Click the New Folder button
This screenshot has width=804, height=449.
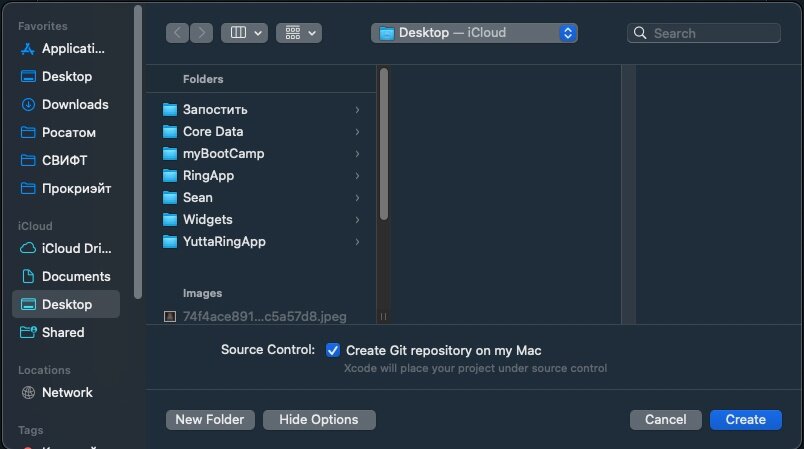210,420
